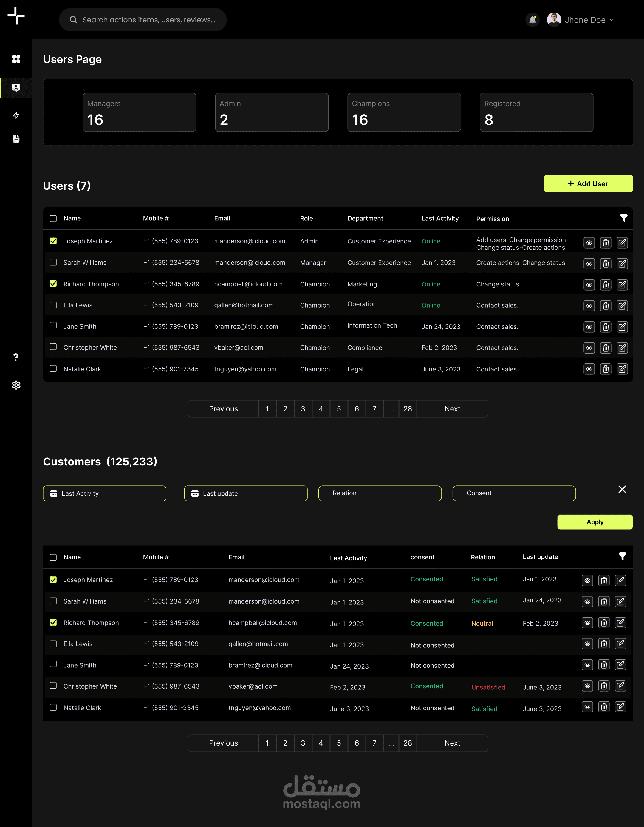
Task: Click the Add User button
Action: pyautogui.click(x=588, y=184)
